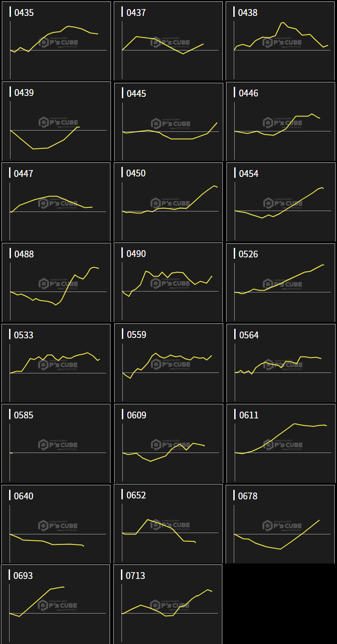
Task: Click the 0447 chart thumbnail
Action: point(56,202)
